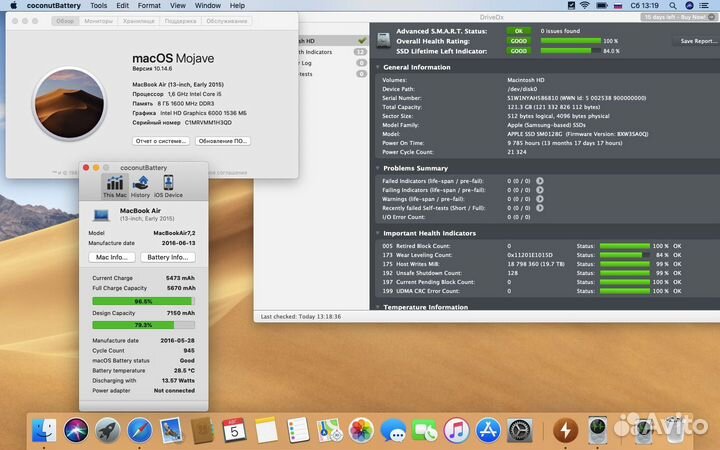
Task: Click Save Report... in DriveDx
Action: point(698,41)
